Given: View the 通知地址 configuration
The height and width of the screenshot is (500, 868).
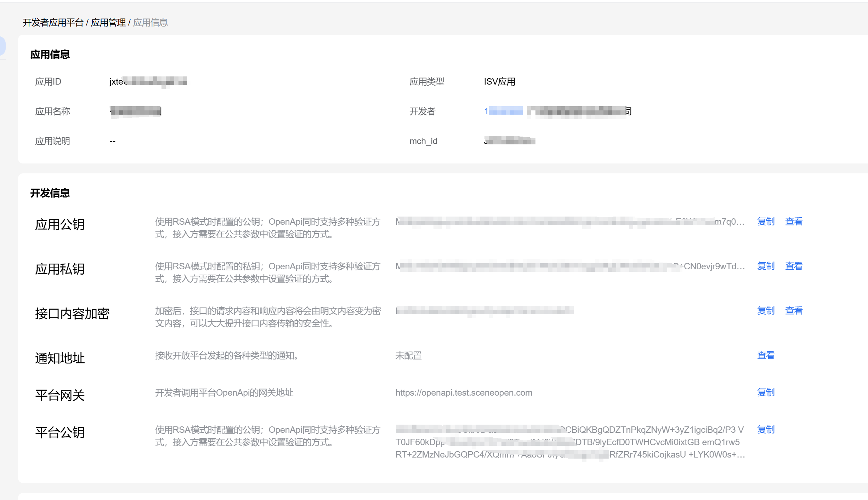Looking at the screenshot, I should [x=765, y=355].
